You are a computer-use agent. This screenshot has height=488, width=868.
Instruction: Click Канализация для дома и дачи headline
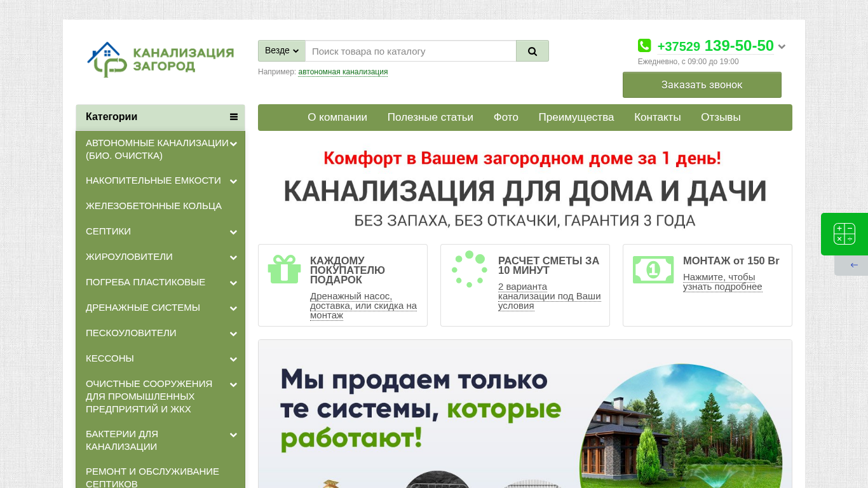(525, 191)
